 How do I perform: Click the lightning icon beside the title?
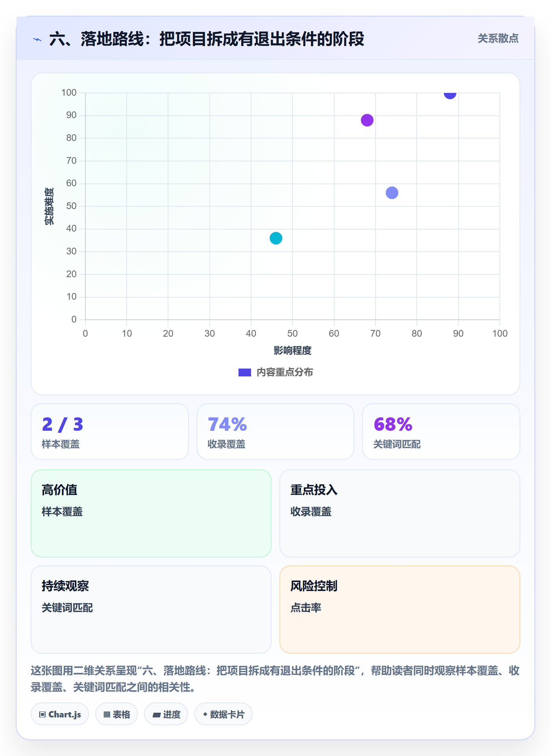click(x=37, y=39)
